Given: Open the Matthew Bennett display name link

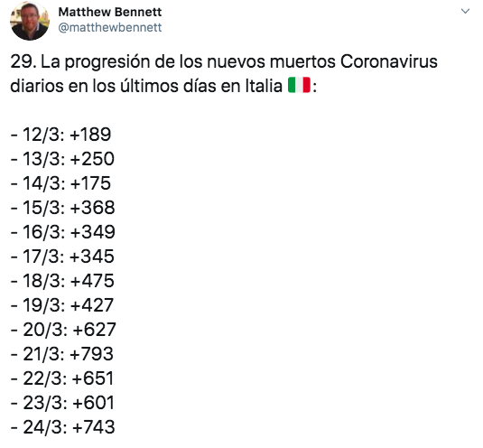Looking at the screenshot, I should tap(110, 12).
